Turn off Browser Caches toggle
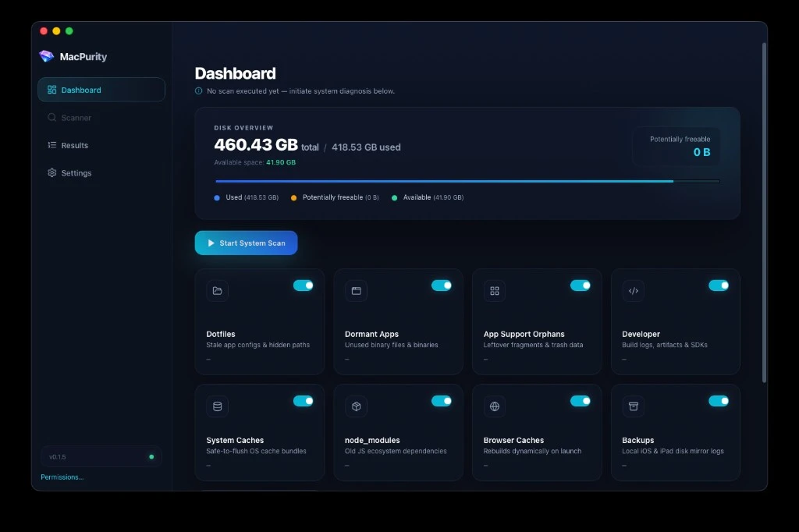799x532 pixels. point(581,401)
